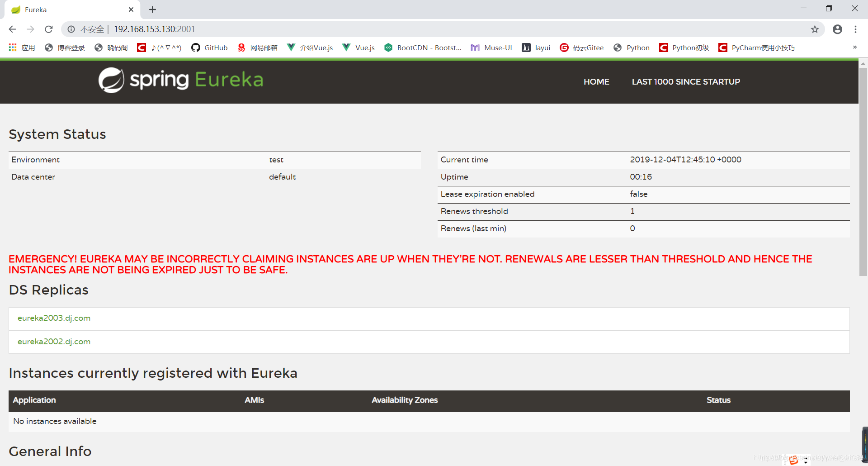Open the ♪(^∇^*) bookmark
868x466 pixels.
pos(159,48)
